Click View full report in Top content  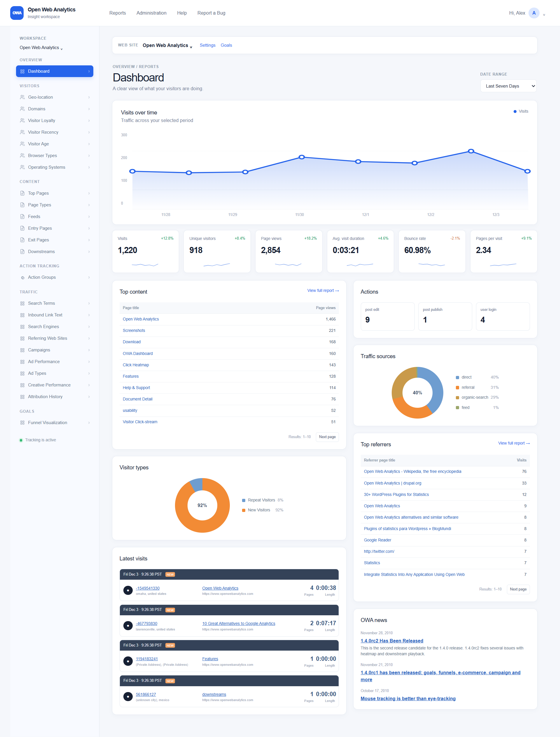pyautogui.click(x=323, y=291)
